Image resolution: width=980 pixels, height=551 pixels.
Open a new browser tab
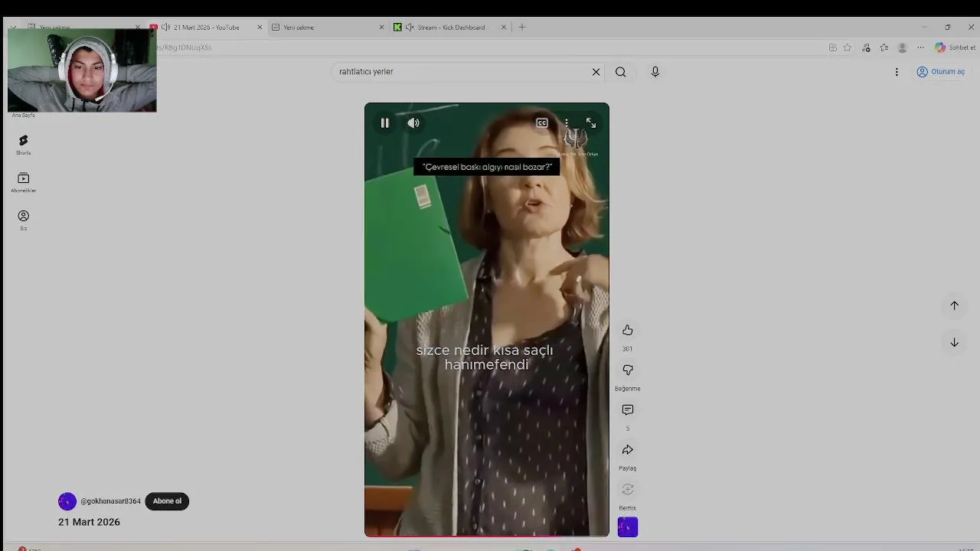522,28
